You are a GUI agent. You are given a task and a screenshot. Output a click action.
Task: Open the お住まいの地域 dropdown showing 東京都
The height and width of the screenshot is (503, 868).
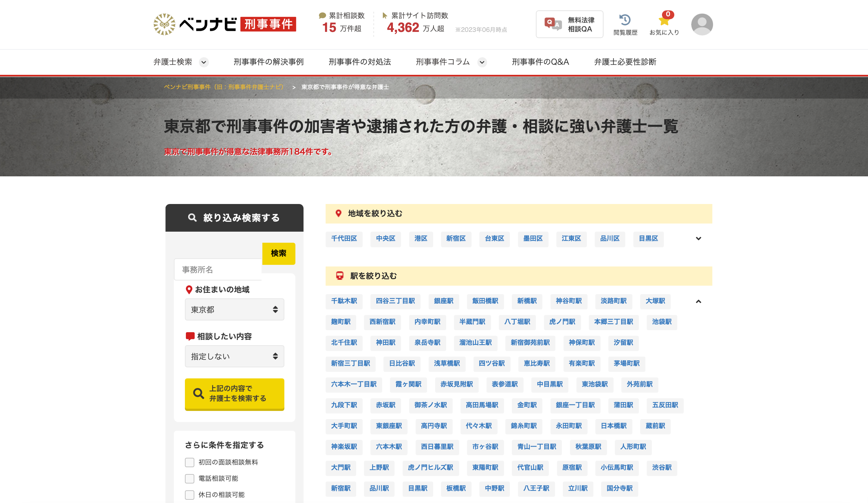click(x=234, y=309)
